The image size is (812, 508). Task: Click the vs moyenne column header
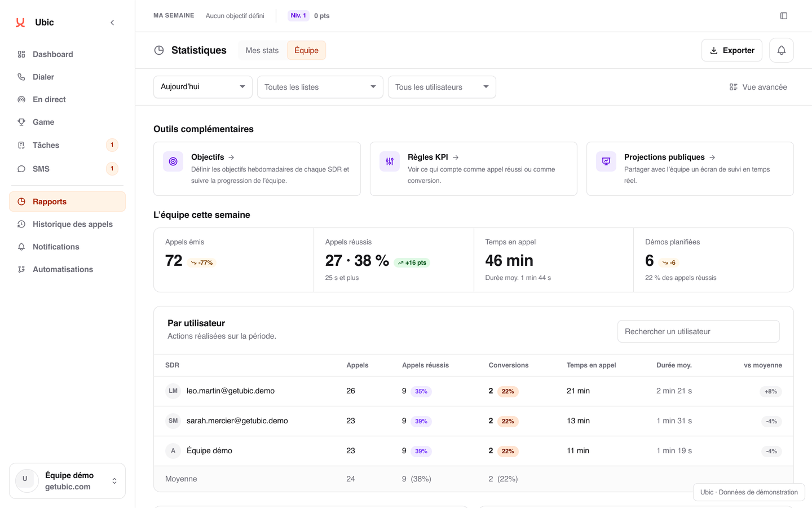point(763,365)
